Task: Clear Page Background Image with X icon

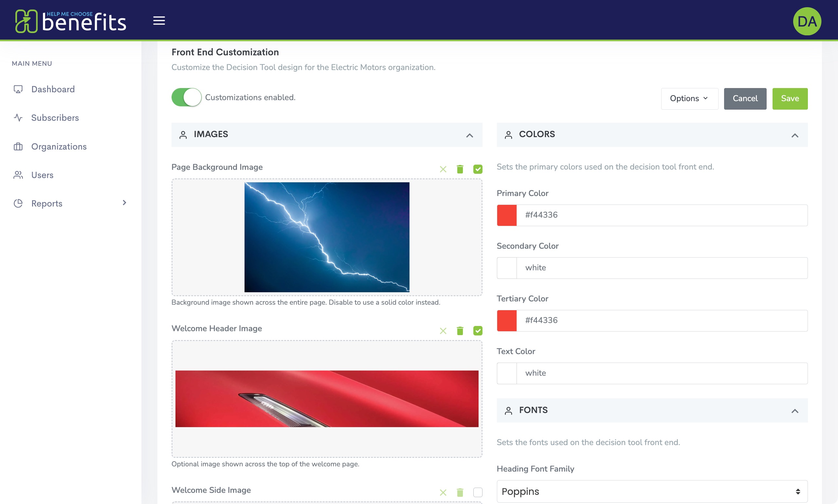Action: (443, 169)
